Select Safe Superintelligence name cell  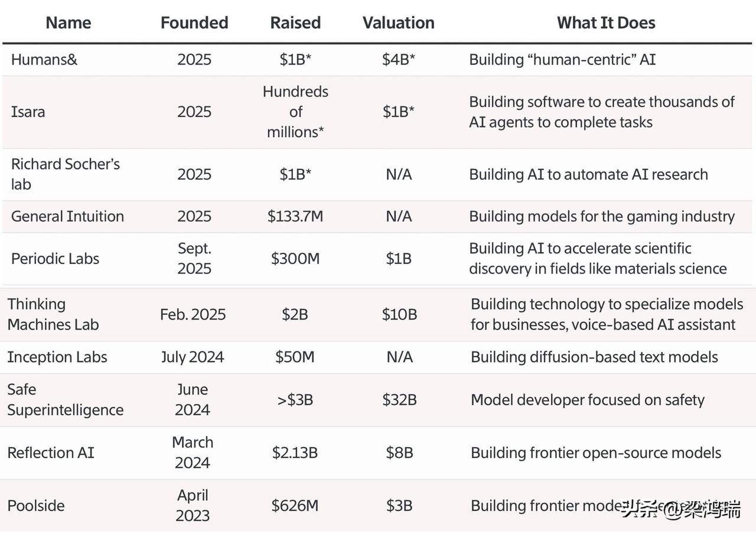pos(65,400)
